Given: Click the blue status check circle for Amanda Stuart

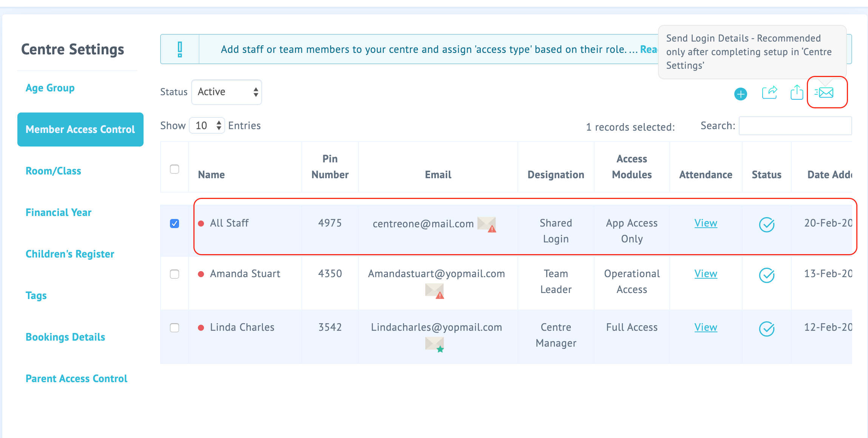Looking at the screenshot, I should point(766,276).
